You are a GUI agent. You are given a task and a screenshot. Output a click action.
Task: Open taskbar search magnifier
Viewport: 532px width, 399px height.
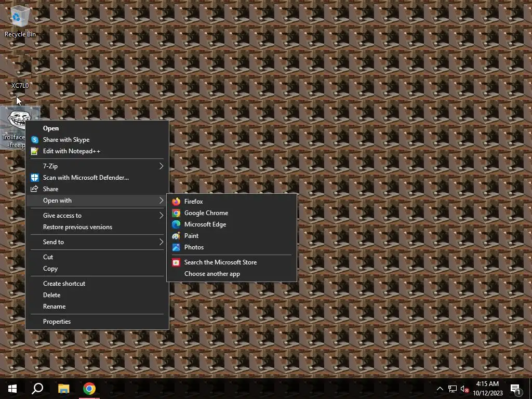pos(37,389)
